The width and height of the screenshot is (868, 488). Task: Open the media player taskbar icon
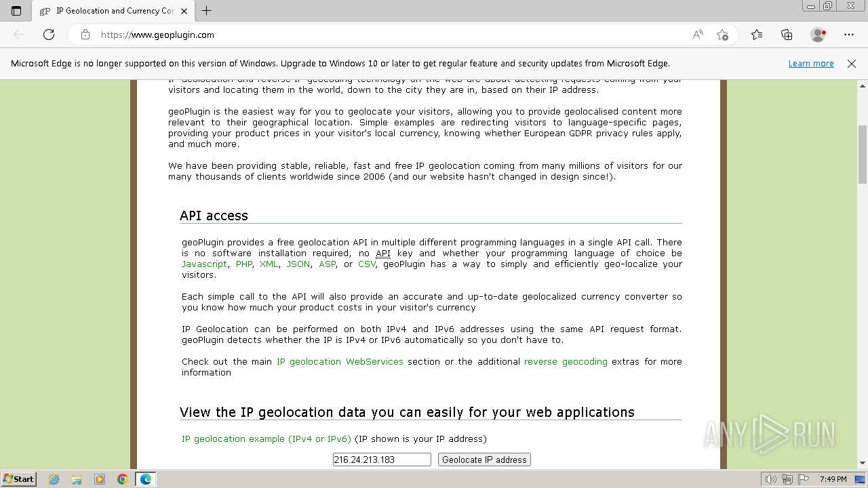coord(100,479)
